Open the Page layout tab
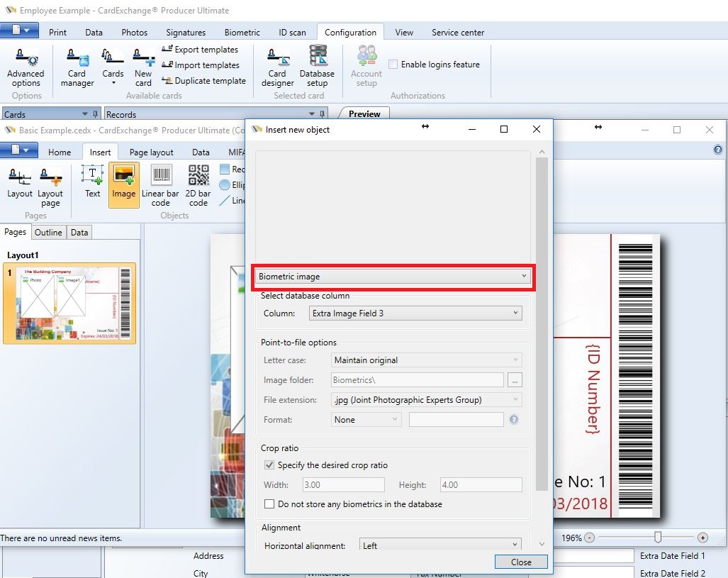Screen dimensions: 728x578 pyautogui.click(x=152, y=152)
